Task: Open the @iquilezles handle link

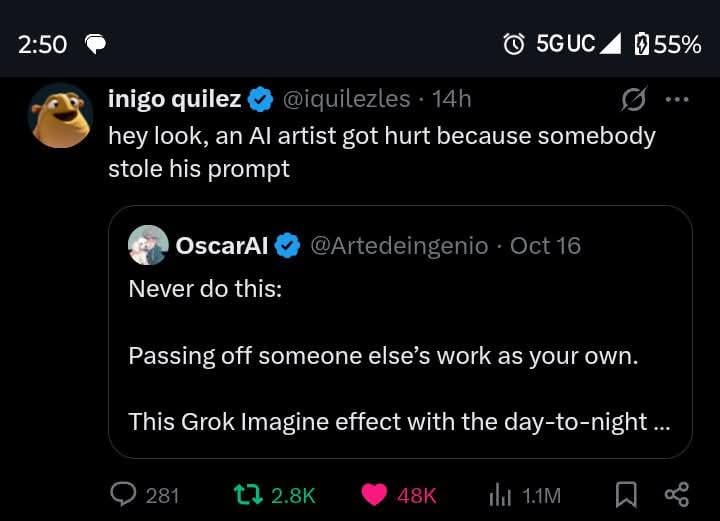Action: tap(347, 99)
